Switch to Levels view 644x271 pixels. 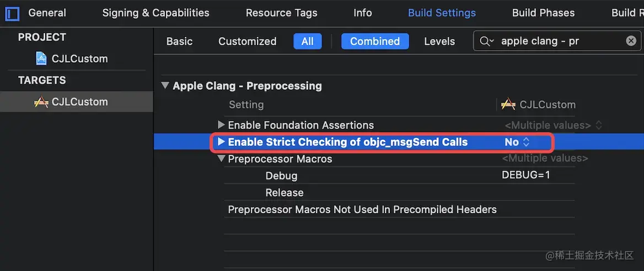click(439, 41)
